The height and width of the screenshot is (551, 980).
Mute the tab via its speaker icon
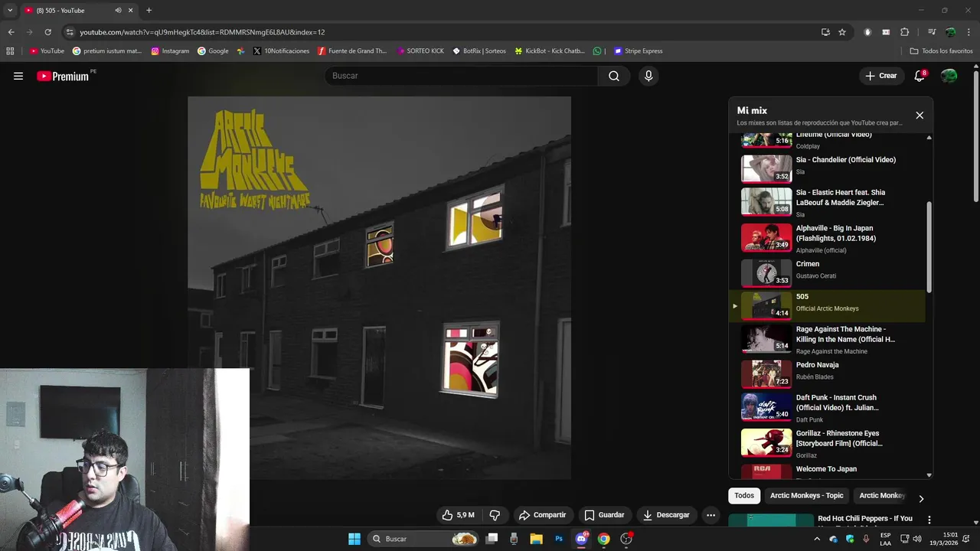point(118,11)
